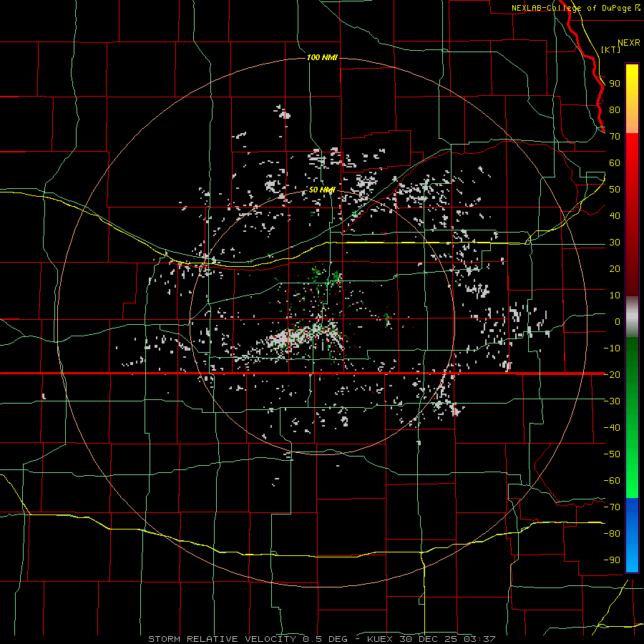The image size is (644, 644).
Task: Click the -50 value on velocity scale
Action: pyautogui.click(x=612, y=454)
